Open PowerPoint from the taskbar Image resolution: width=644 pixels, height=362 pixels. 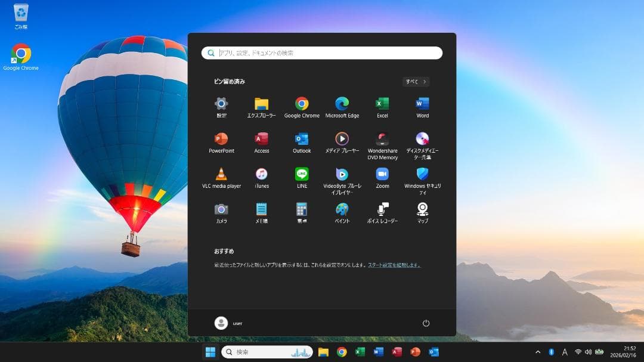click(415, 352)
